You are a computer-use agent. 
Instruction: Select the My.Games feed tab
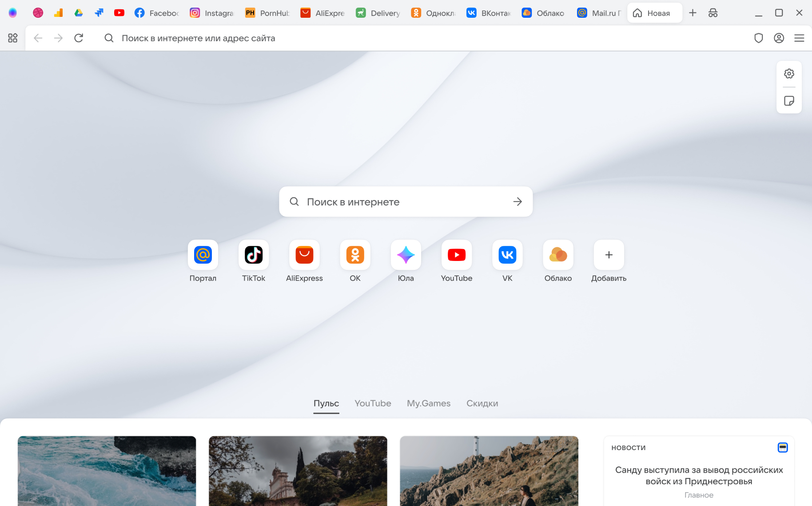(429, 403)
